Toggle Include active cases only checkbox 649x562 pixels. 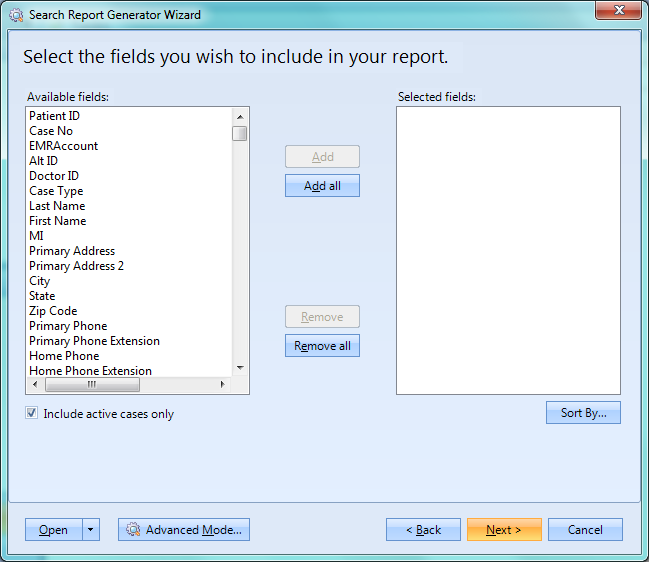click(x=32, y=413)
